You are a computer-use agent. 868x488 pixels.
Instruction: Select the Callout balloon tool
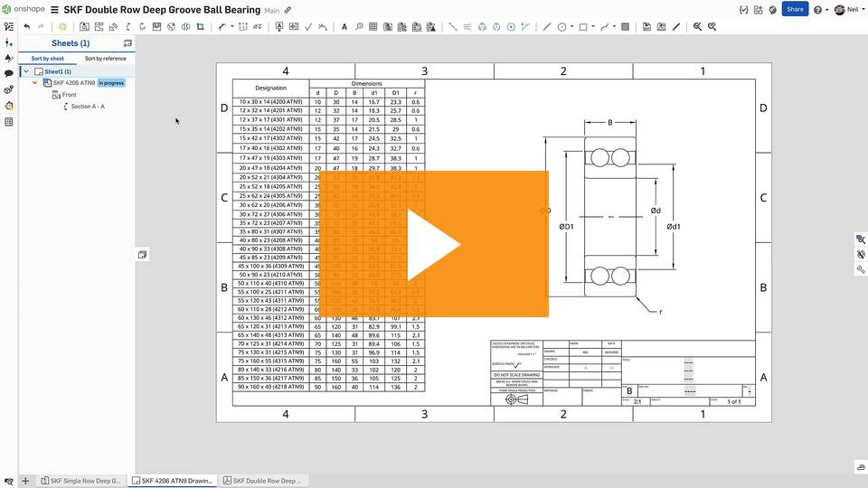point(359,26)
